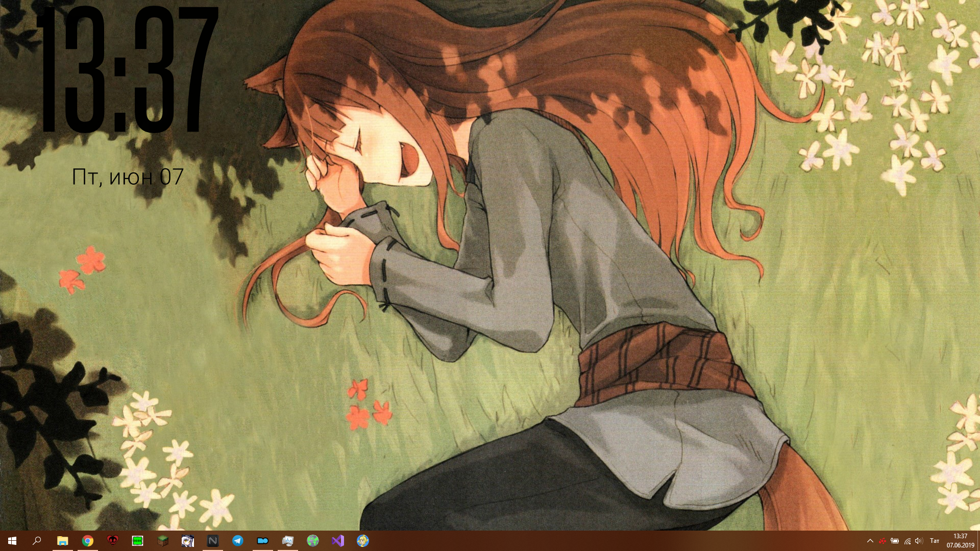This screenshot has width=980, height=551.
Task: Open File Explorer from taskbar
Action: (x=62, y=541)
